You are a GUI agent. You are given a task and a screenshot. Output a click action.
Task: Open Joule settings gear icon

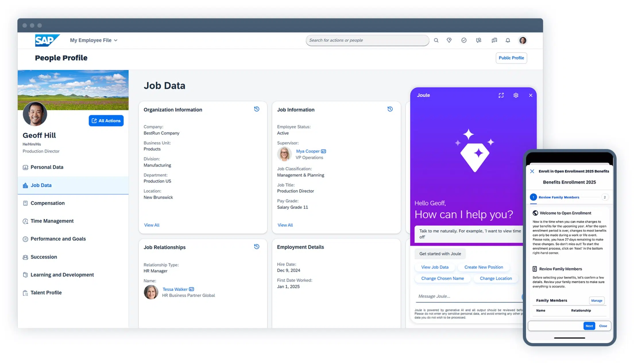tap(516, 95)
